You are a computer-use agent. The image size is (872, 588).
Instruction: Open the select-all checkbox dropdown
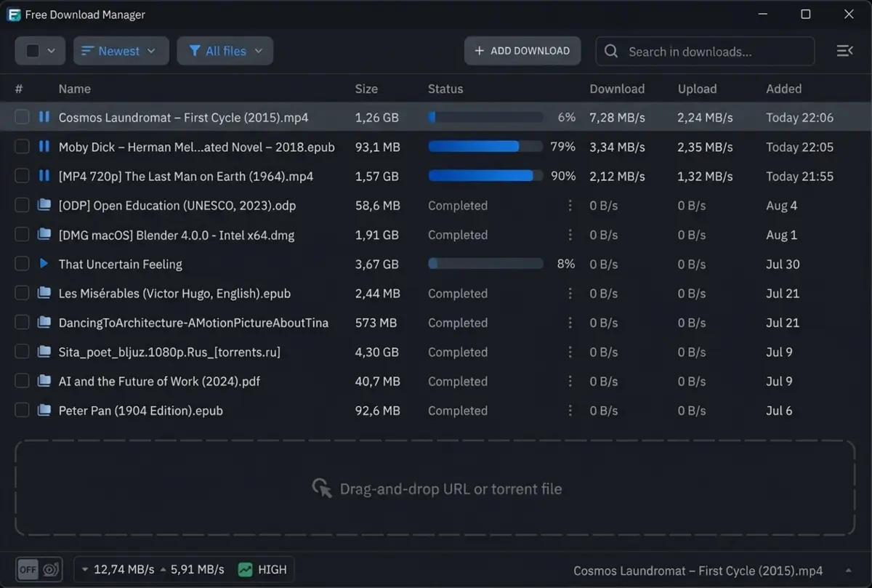pyautogui.click(x=40, y=51)
